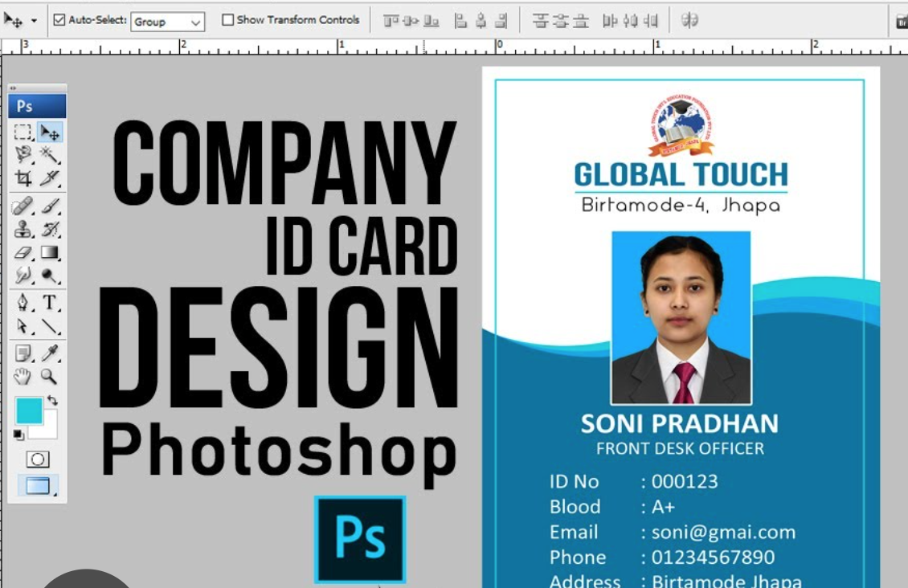
Task: Open the Move tool preset picker arrow
Action: click(35, 21)
